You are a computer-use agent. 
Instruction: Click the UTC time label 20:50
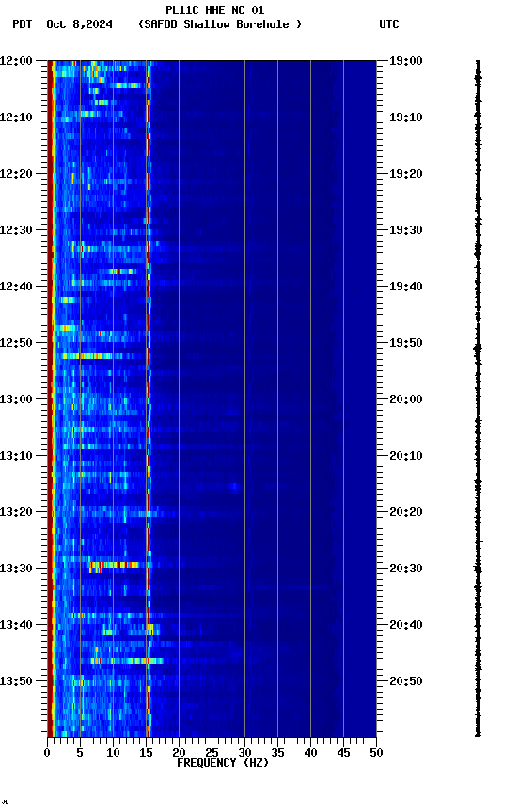click(406, 682)
